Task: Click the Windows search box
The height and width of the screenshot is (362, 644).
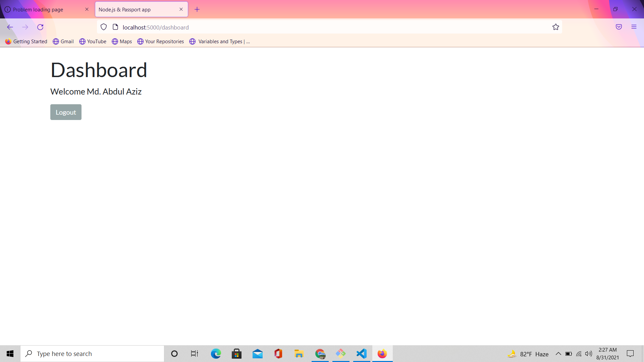Action: pos(92,354)
